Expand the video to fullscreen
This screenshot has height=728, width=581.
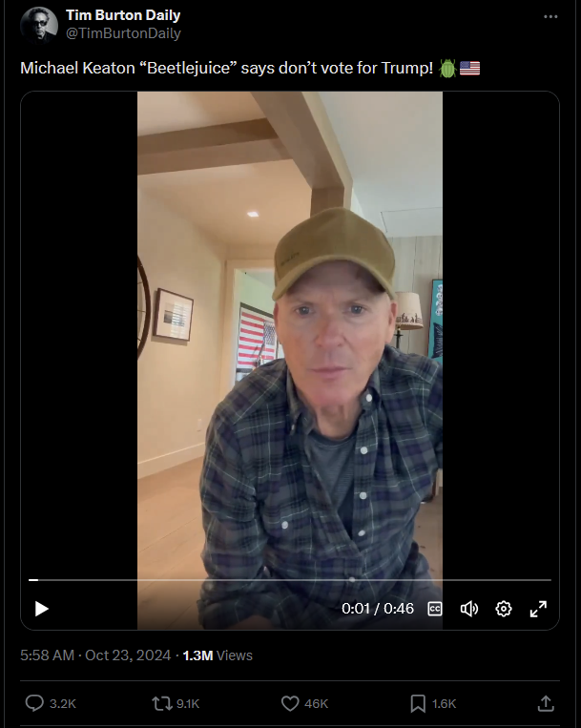click(x=538, y=609)
